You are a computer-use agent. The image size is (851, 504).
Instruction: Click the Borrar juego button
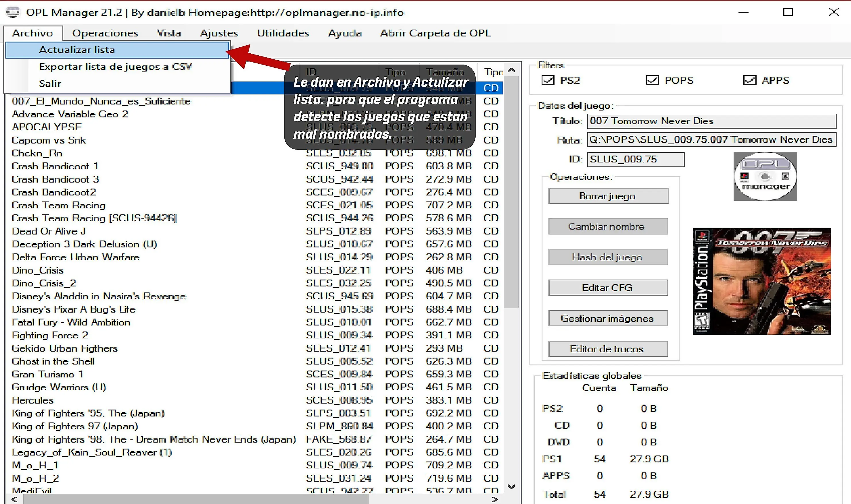(608, 196)
